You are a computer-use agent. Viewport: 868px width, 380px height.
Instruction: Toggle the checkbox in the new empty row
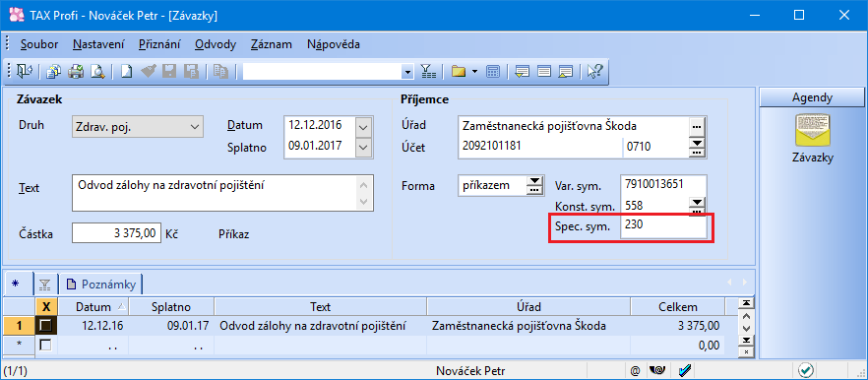(45, 345)
